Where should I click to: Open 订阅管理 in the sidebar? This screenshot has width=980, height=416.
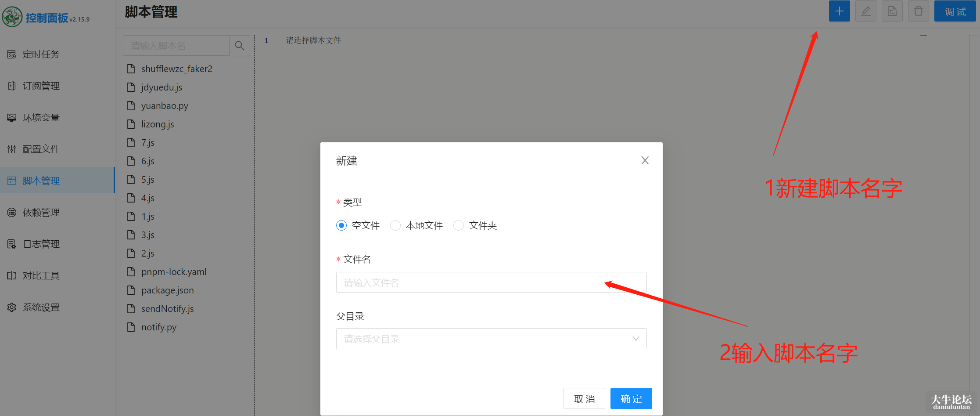click(x=57, y=86)
